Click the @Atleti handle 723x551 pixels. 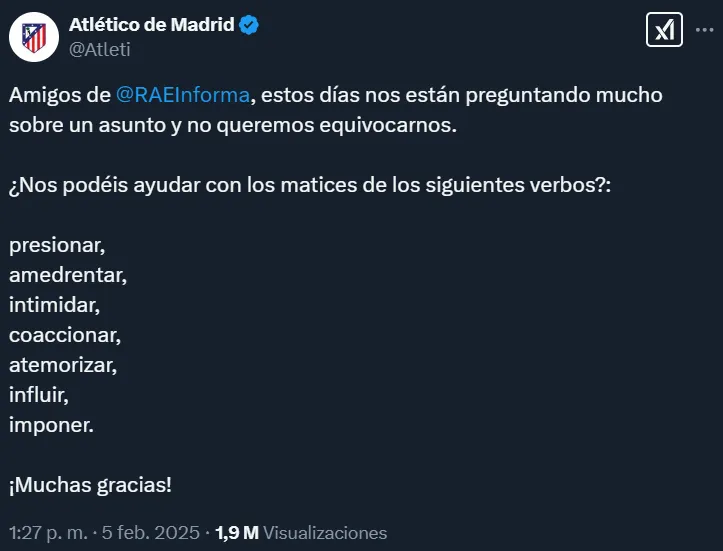point(99,48)
